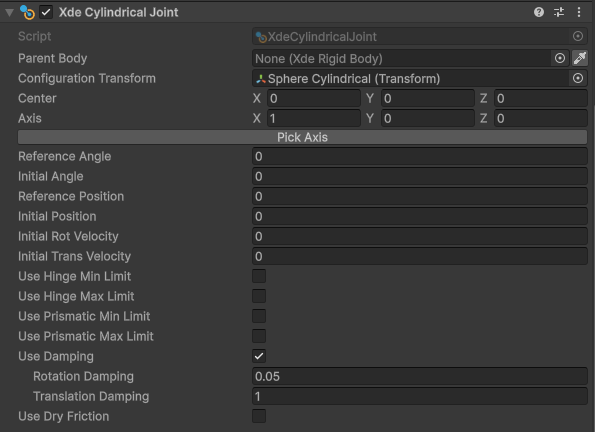Open object picker for Script field
The height and width of the screenshot is (432, 595).
[578, 36]
